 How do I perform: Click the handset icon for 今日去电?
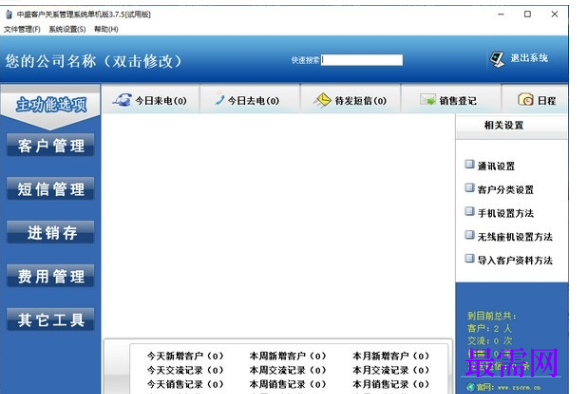pos(219,99)
